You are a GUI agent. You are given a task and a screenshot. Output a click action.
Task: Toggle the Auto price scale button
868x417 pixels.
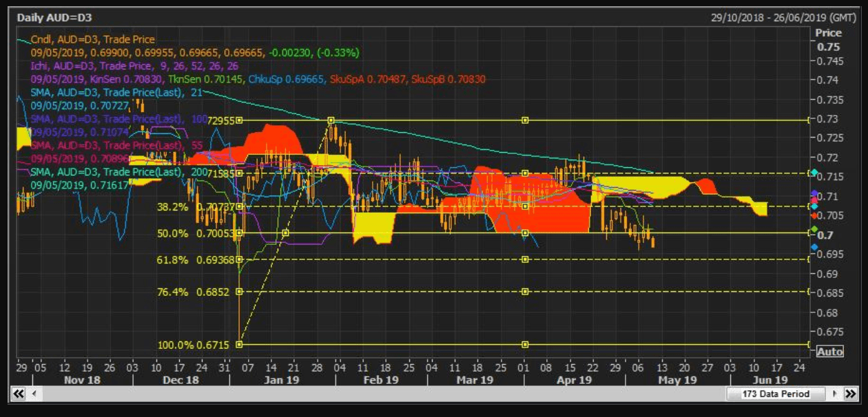(829, 352)
